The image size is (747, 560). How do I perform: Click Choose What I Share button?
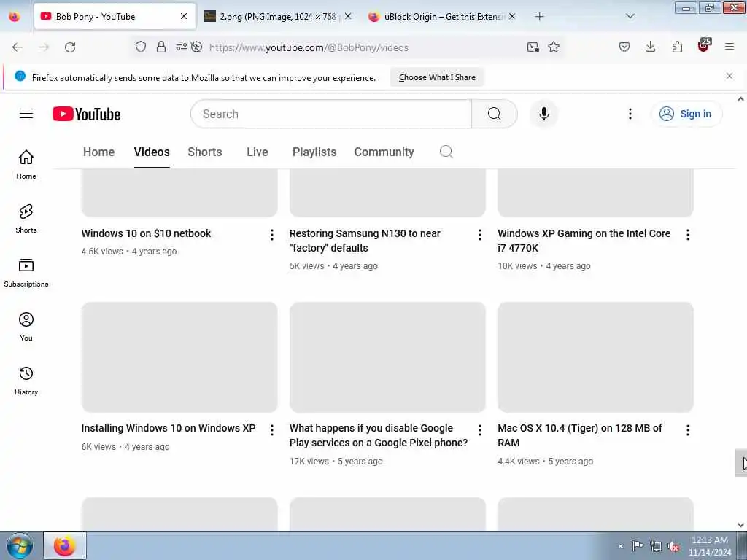coord(437,77)
